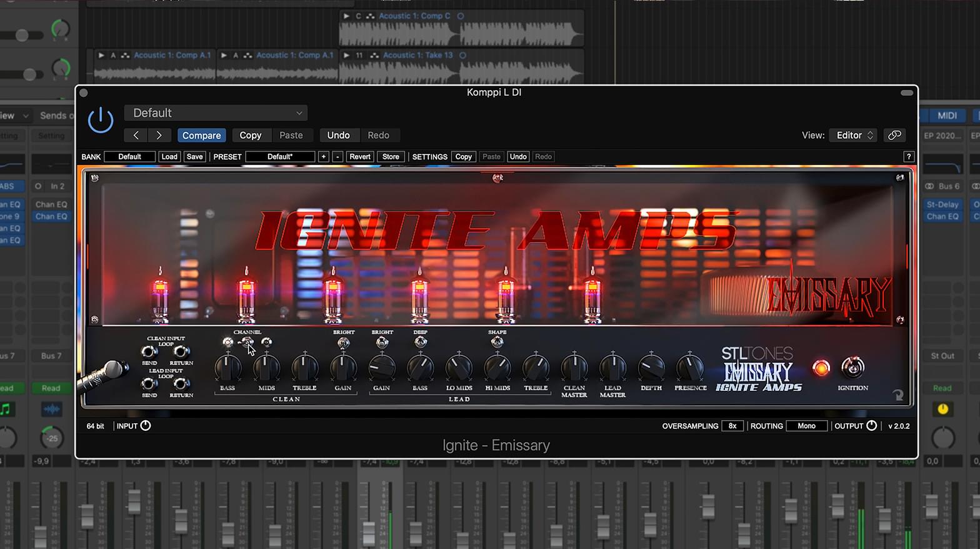Open the ROUTING Mono selector

coord(807,426)
